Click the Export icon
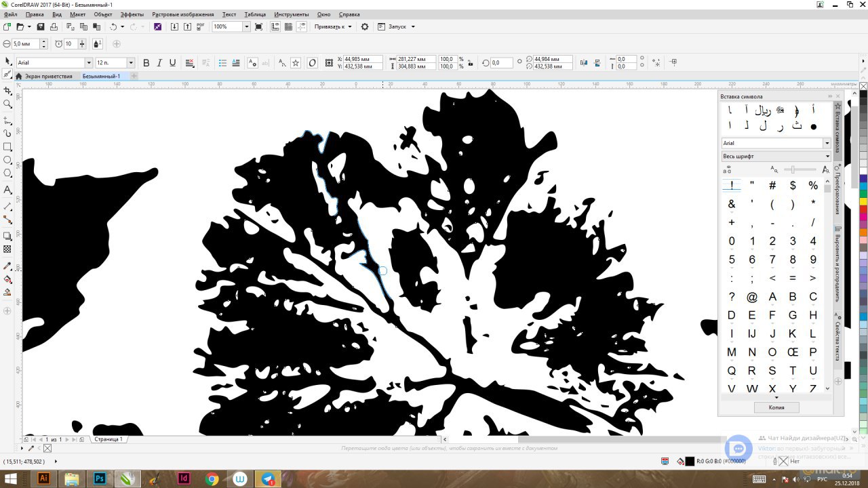 pyautogui.click(x=188, y=26)
